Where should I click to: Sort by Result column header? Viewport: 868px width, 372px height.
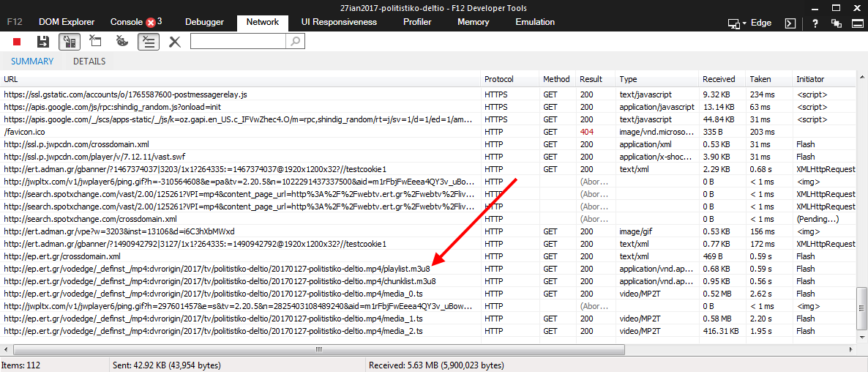pyautogui.click(x=596, y=79)
